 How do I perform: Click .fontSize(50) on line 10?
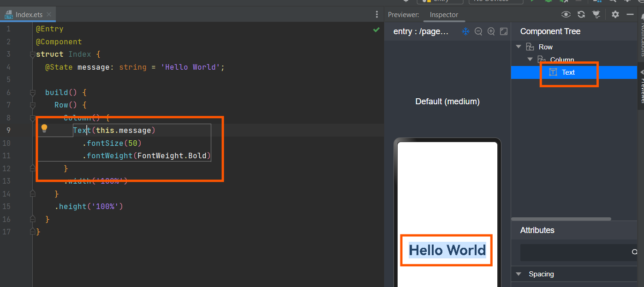112,143
